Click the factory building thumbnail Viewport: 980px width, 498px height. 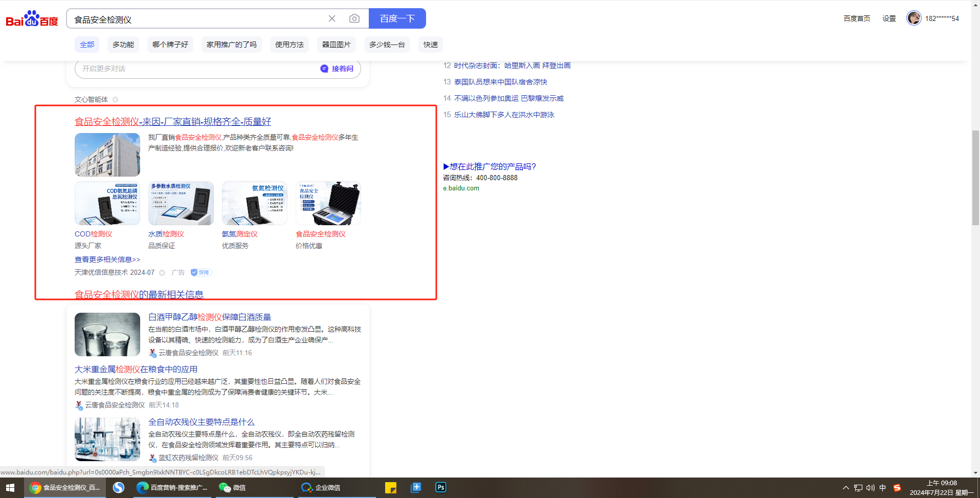click(107, 155)
